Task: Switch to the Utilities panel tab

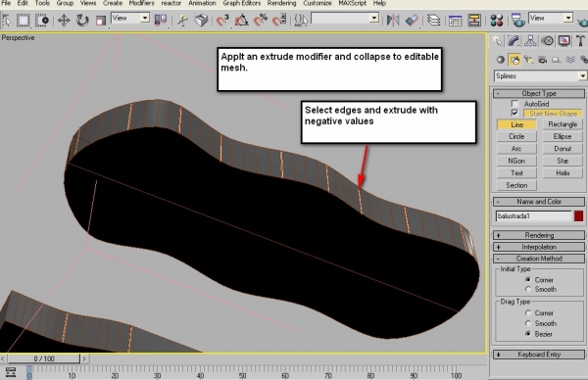Action: tap(580, 40)
